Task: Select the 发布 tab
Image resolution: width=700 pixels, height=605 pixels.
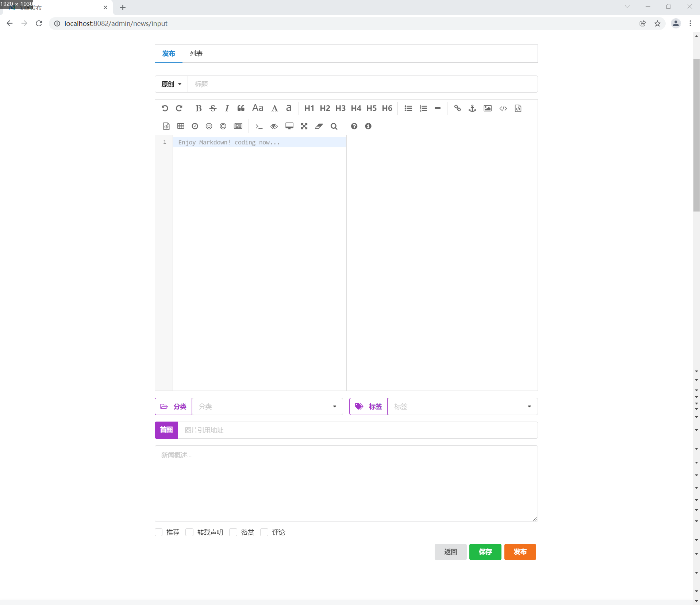Action: pyautogui.click(x=169, y=54)
